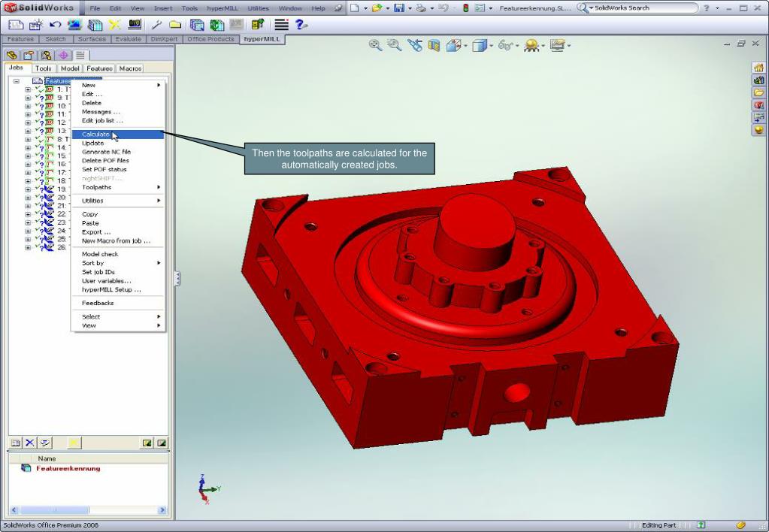The width and height of the screenshot is (769, 532).
Task: Open the Display Style dropdown arrow
Action: point(491,46)
